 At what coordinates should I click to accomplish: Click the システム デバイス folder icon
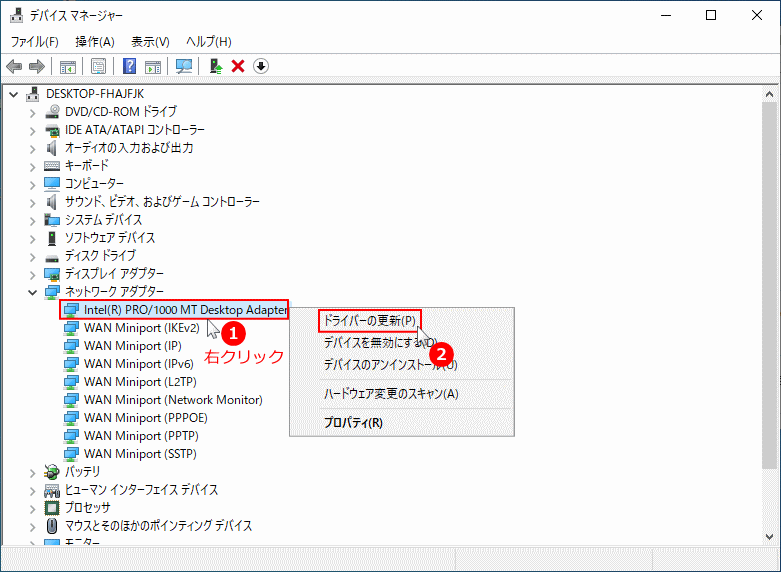click(x=52, y=220)
